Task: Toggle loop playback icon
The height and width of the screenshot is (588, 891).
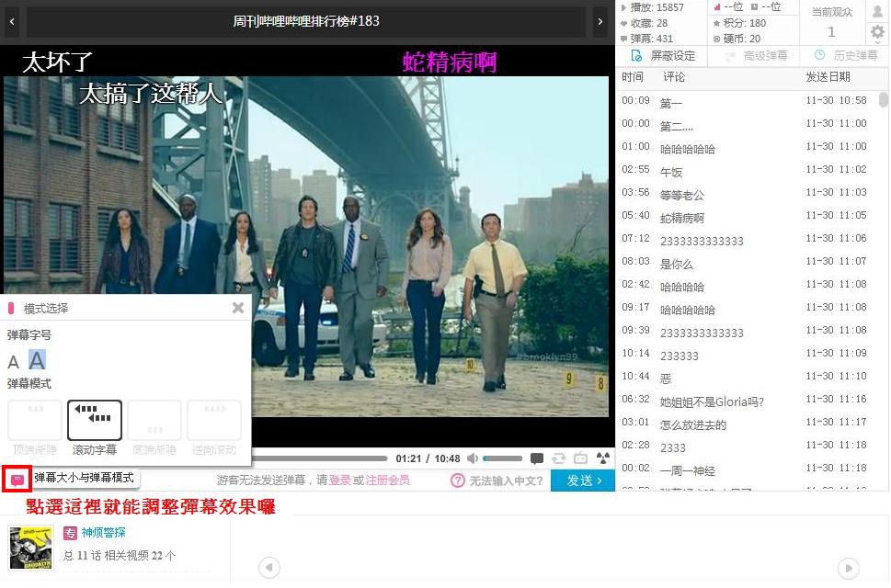Action: point(558,458)
